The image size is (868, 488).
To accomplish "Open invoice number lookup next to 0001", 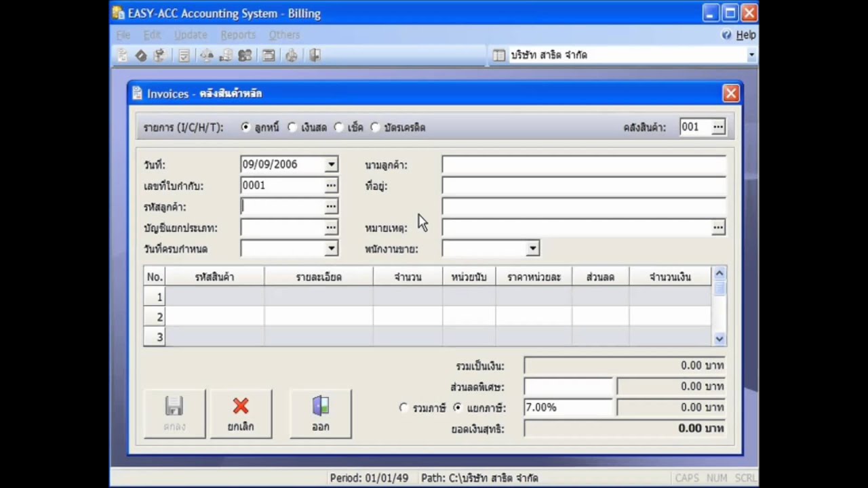I will click(330, 185).
